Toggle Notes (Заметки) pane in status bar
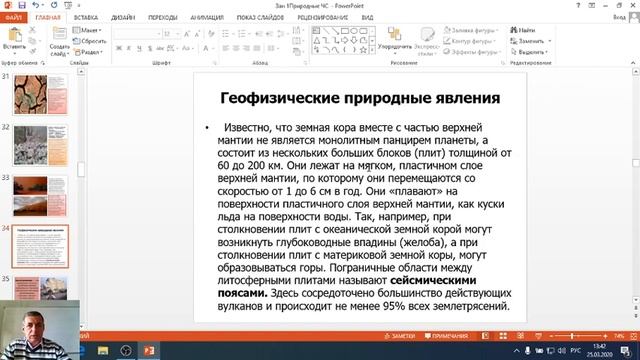This screenshot has width=640, height=360. coord(400,336)
